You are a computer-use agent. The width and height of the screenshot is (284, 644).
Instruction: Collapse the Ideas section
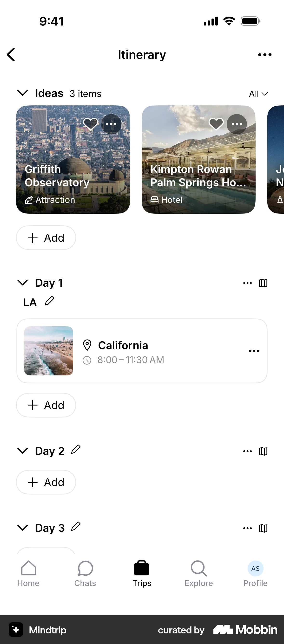pos(22,93)
